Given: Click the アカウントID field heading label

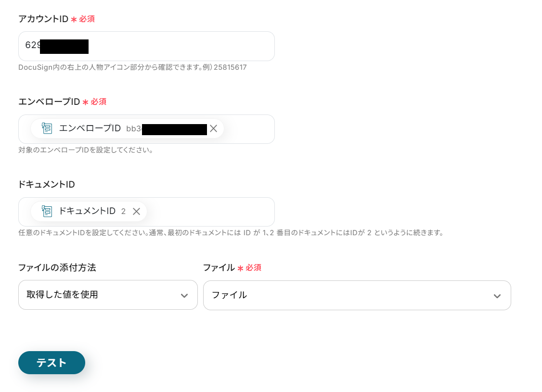Looking at the screenshot, I should pyautogui.click(x=43, y=19).
